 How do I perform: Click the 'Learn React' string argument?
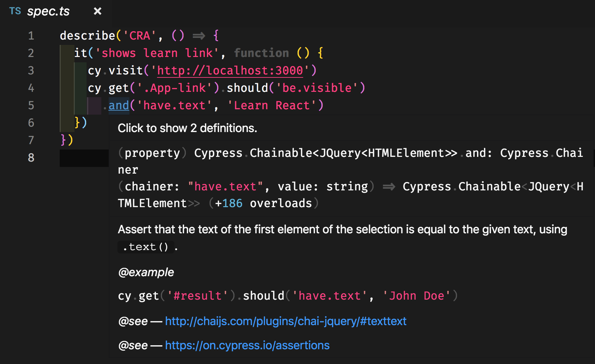point(271,105)
